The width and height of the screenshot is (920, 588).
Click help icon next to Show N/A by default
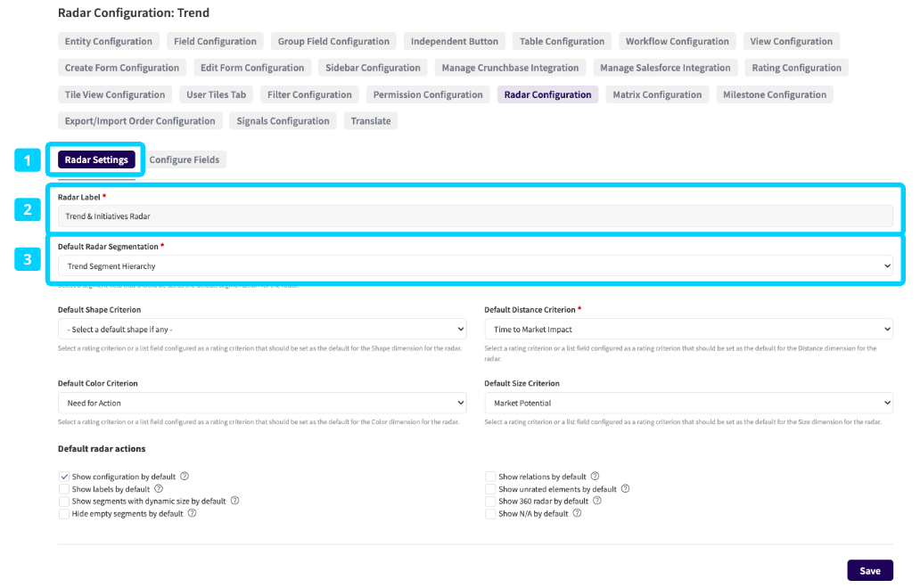coord(577,513)
